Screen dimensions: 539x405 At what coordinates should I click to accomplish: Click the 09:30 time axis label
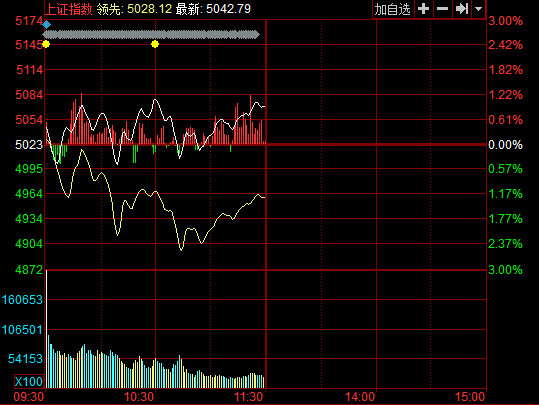[29, 397]
